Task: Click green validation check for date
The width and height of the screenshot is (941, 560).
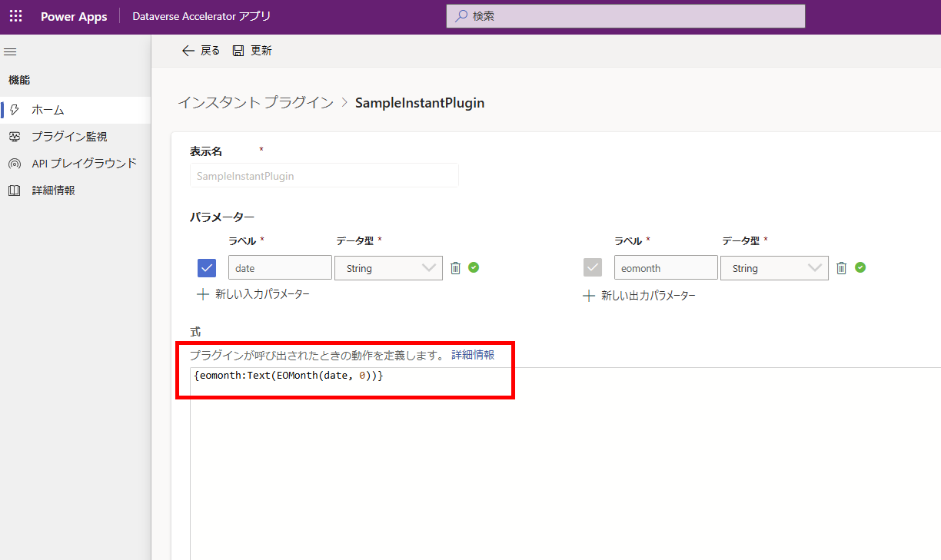Action: (x=474, y=267)
